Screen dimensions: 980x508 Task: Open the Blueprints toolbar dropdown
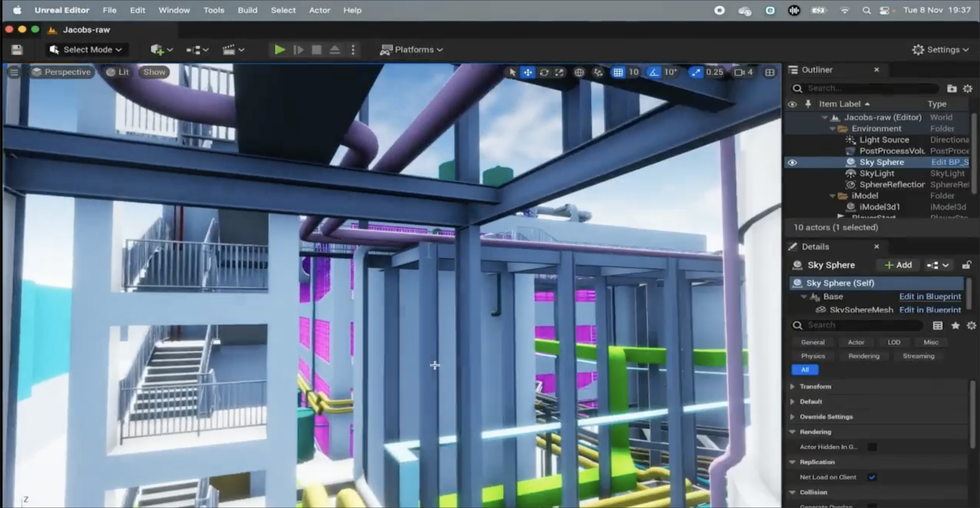pos(197,50)
